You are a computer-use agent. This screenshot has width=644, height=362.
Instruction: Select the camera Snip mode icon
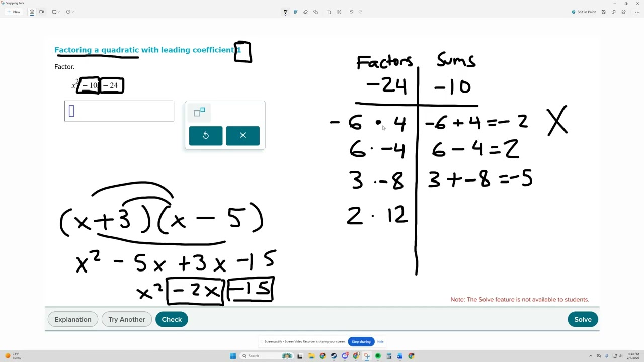32,12
